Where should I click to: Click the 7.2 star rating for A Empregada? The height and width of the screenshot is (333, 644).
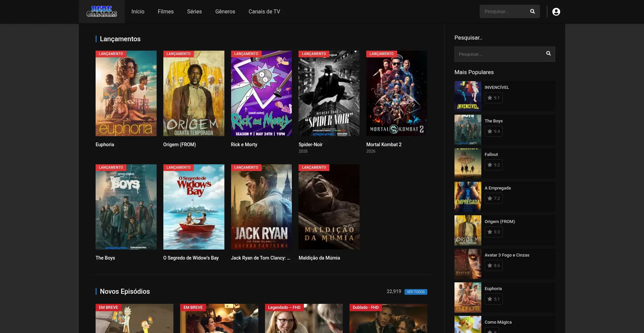pos(494,199)
